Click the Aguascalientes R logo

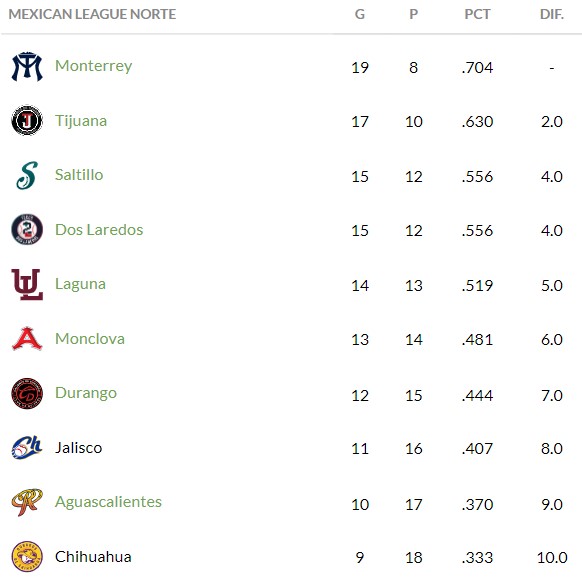coord(27,502)
